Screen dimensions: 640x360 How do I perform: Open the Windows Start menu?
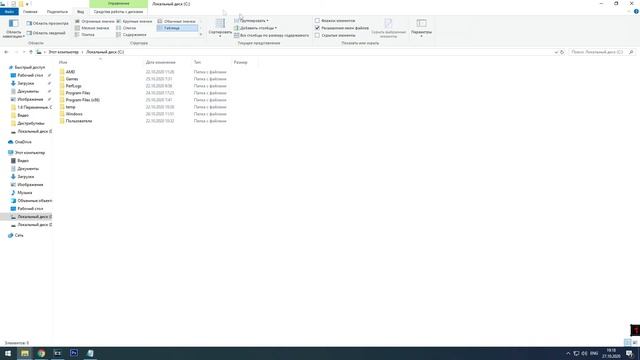(8, 353)
